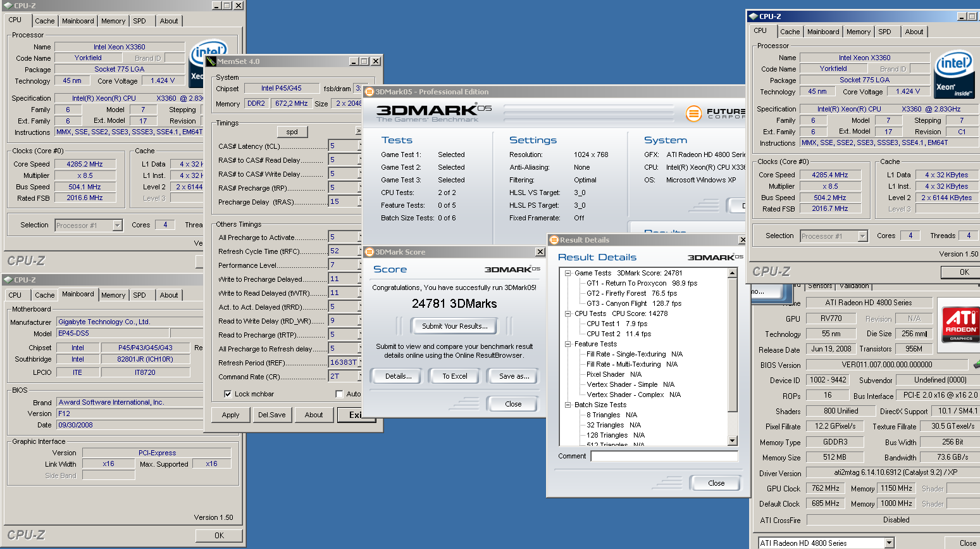Screen dimensions: 980x549
Task: Click the Result Details scrollbar up arrow
Action: click(x=733, y=274)
